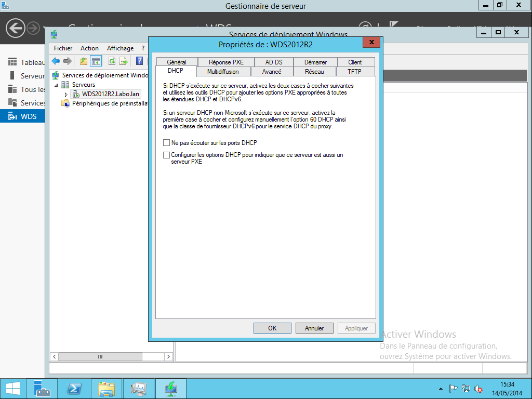
Task: Click the muted speaker tray icon
Action: coord(478,389)
